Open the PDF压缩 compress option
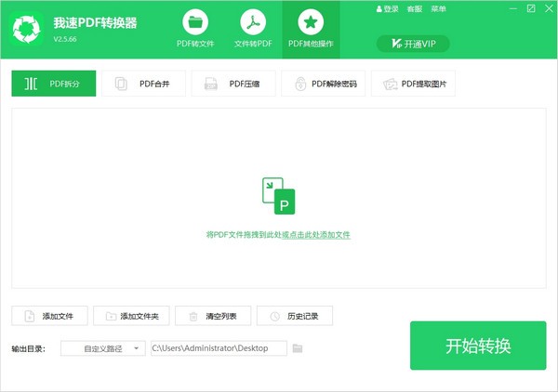 233,84
